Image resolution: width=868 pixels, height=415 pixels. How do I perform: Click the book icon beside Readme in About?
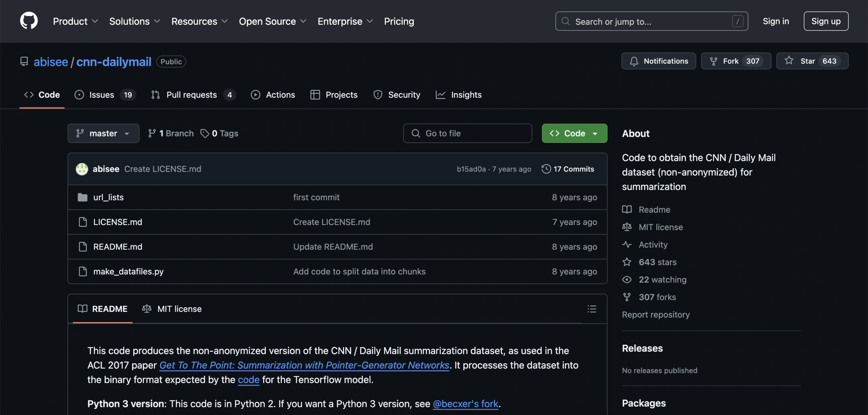point(627,209)
